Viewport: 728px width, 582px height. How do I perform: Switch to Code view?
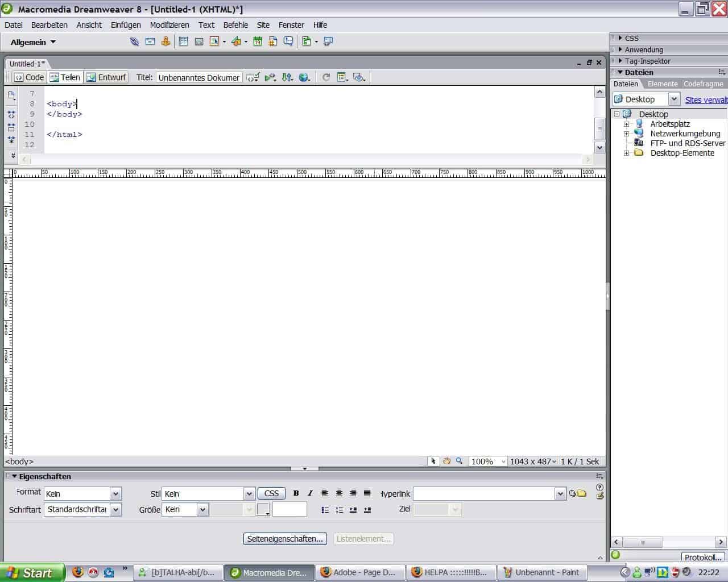coord(29,77)
